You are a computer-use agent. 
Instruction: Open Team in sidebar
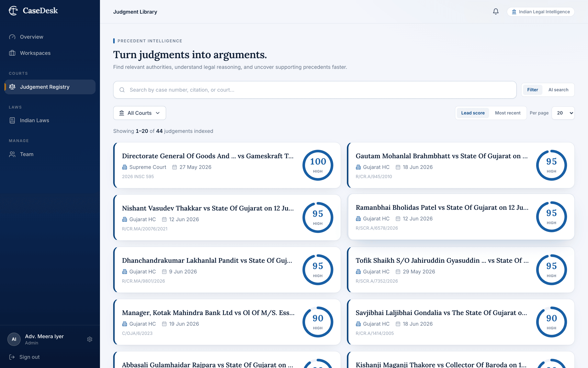pos(50,154)
